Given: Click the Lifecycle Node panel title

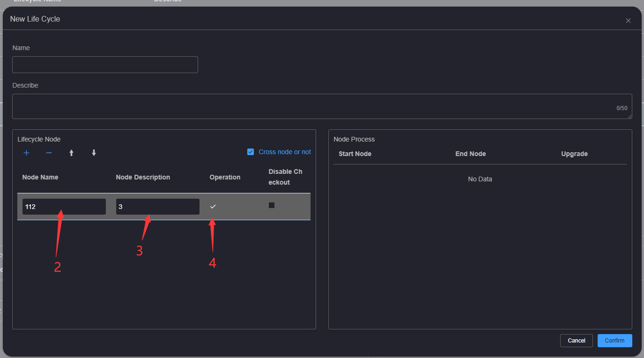Looking at the screenshot, I should [x=39, y=139].
